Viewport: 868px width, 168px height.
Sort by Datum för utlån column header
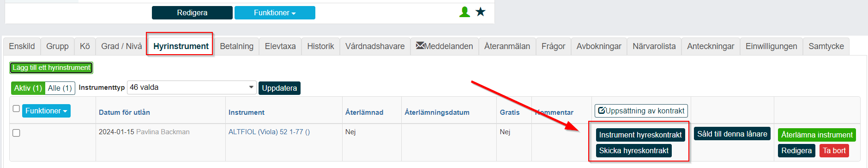[124, 112]
